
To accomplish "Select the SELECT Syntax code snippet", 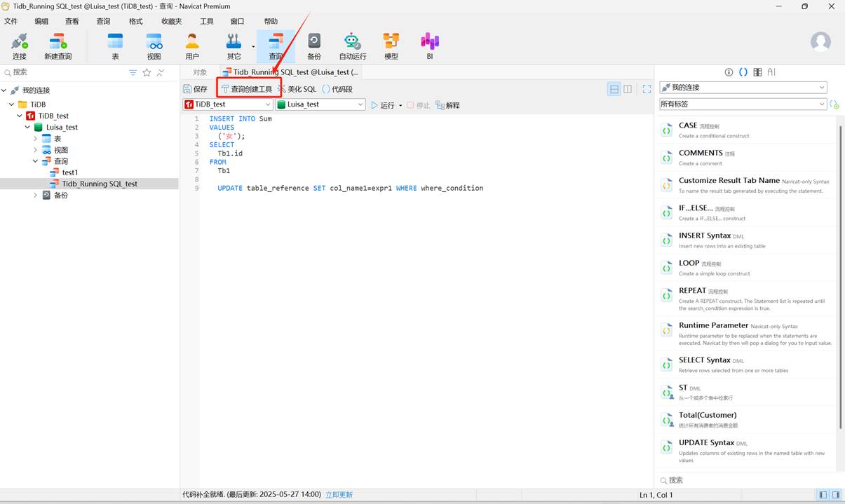I will tap(705, 360).
